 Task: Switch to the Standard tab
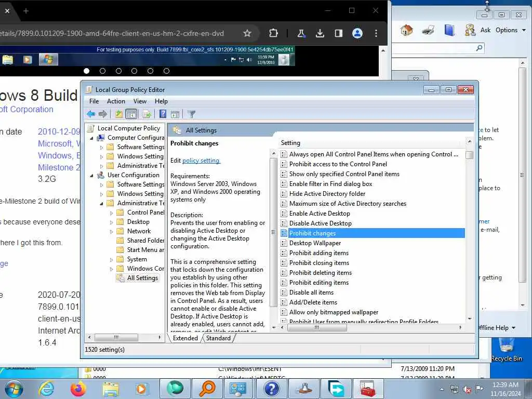tap(218, 338)
